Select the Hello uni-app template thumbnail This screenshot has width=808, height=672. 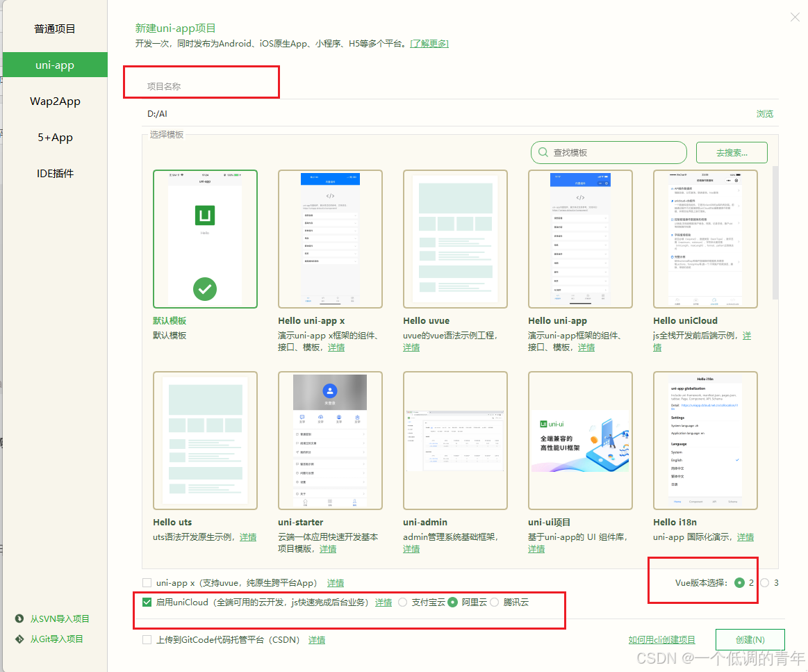[x=580, y=239]
